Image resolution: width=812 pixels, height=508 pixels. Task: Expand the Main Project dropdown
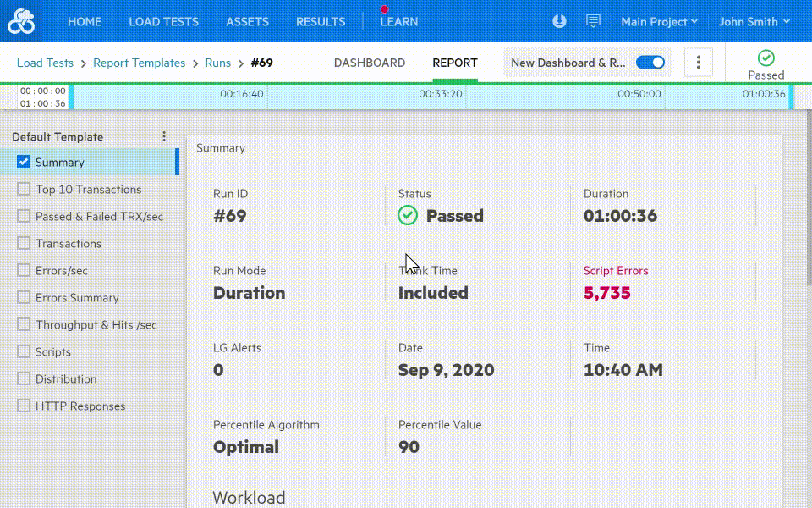tap(659, 22)
